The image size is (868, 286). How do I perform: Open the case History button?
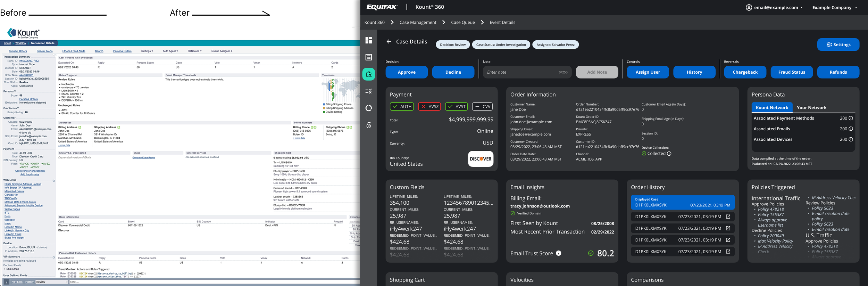(x=694, y=72)
